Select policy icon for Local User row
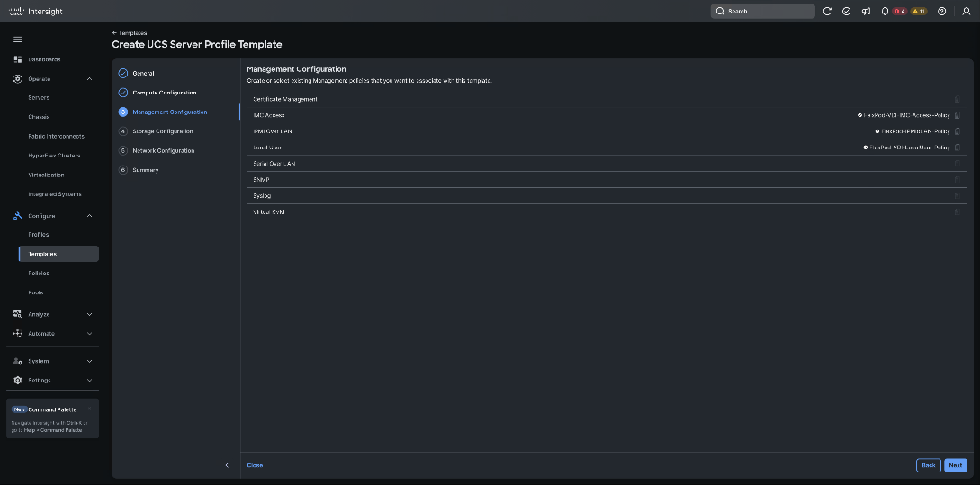The height and width of the screenshot is (485, 980). coord(957,148)
